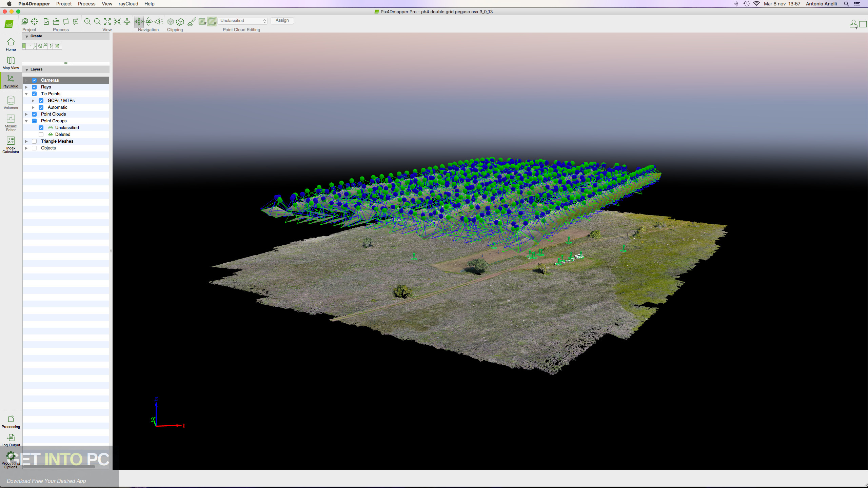Image resolution: width=868 pixels, height=488 pixels.
Task: Open the Process menu in the menu bar
Action: click(86, 4)
